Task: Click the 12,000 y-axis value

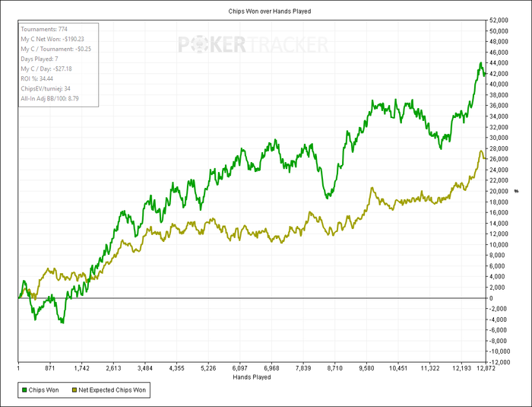Action: pos(499,234)
